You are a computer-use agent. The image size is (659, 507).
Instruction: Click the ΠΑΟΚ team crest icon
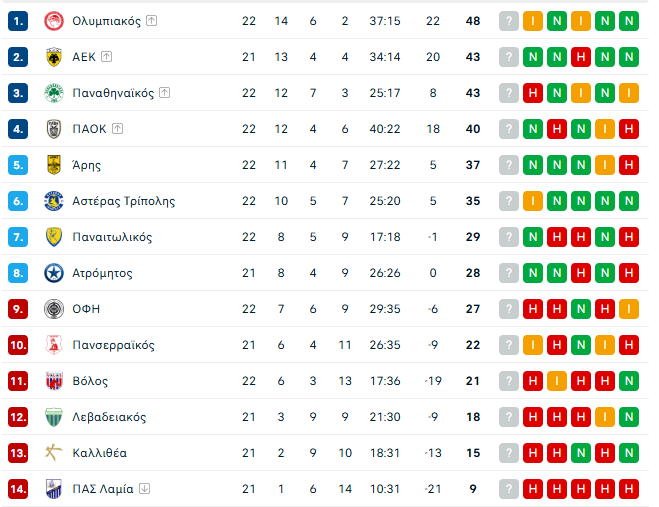point(54,129)
